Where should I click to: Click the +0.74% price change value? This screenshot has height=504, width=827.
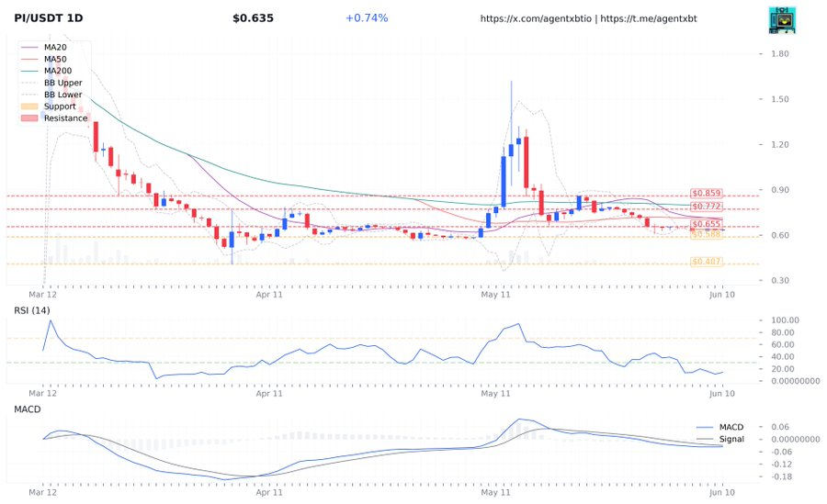pos(367,18)
